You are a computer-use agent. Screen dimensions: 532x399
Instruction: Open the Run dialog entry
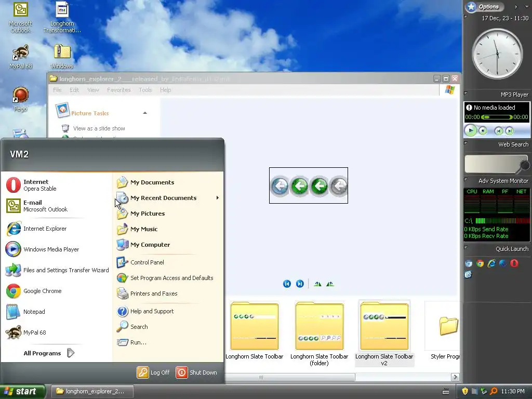point(168,342)
